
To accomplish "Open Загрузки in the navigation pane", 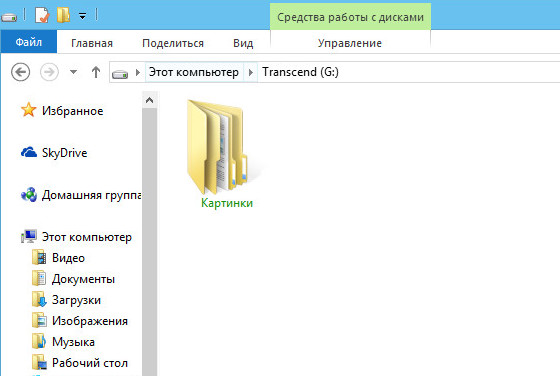I will [x=76, y=300].
